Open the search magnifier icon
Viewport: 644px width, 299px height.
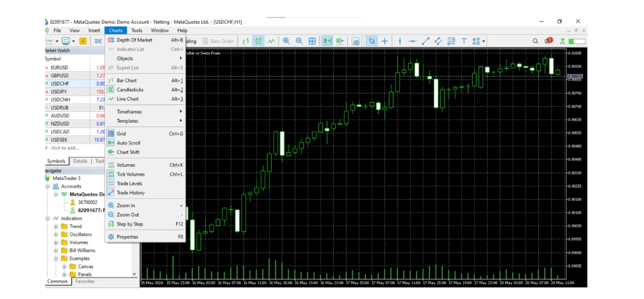pyautogui.click(x=535, y=42)
